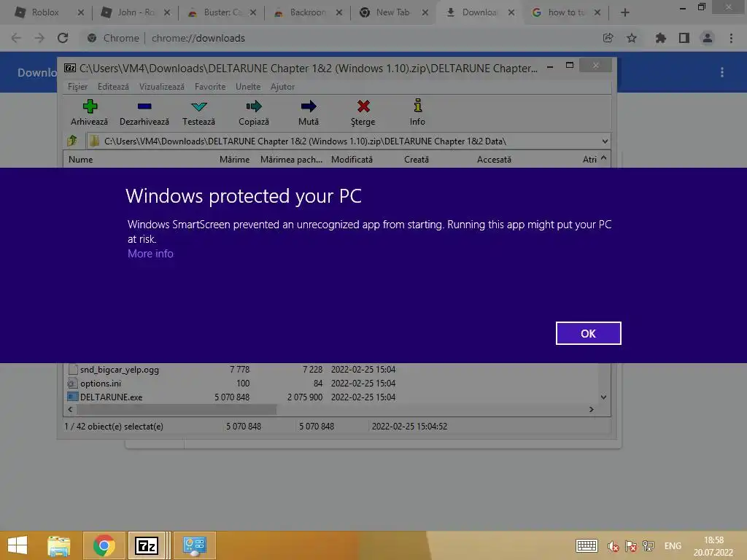Select the options.ini file
Image resolution: width=747 pixels, height=560 pixels.
(x=101, y=384)
